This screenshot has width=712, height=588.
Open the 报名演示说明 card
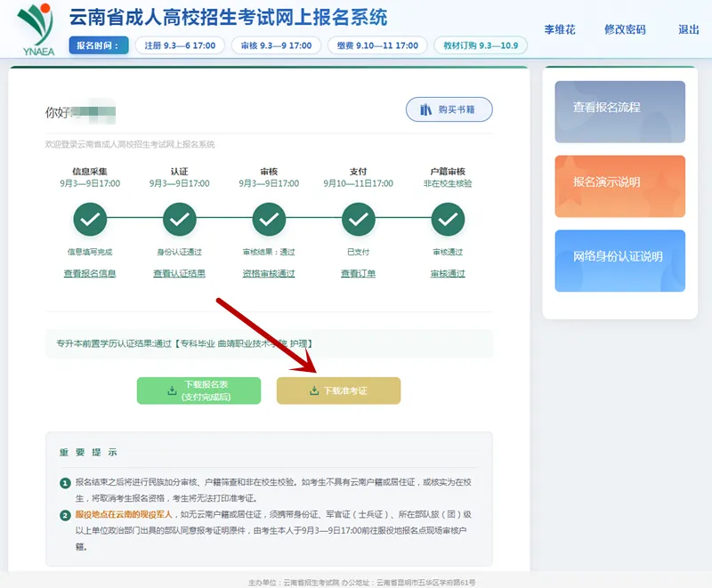[619, 186]
